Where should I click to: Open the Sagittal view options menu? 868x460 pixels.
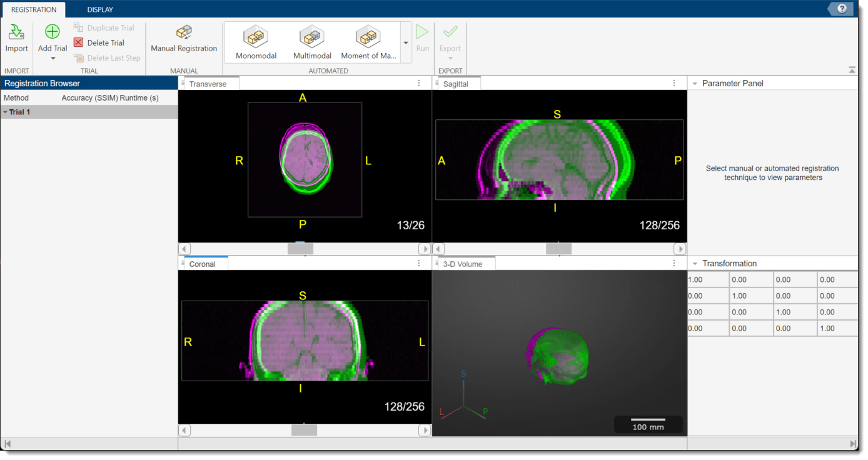coord(674,82)
